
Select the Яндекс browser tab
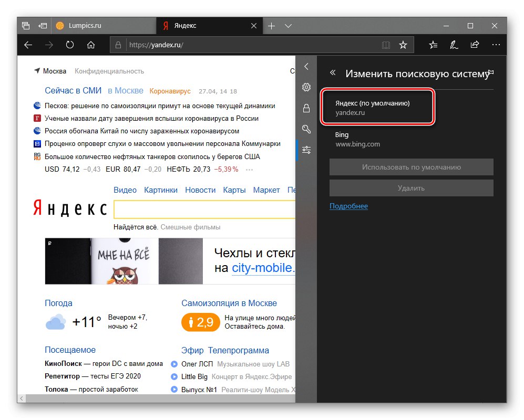[209, 26]
